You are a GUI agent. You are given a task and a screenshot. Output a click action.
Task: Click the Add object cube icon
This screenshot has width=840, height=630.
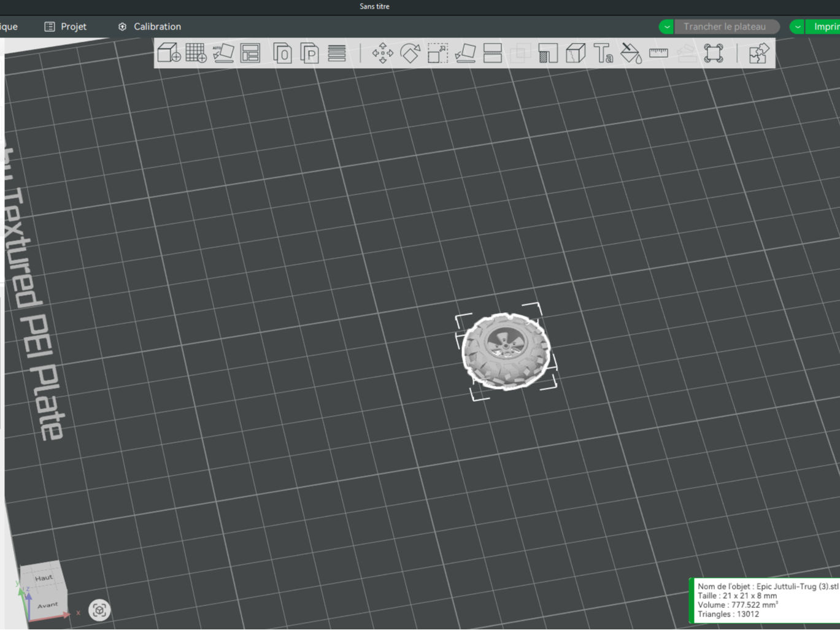(x=169, y=53)
